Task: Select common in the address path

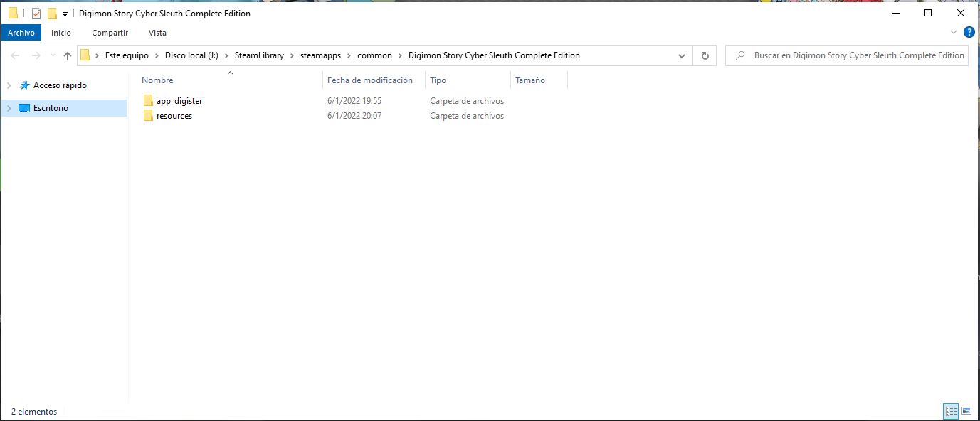Action: pyautogui.click(x=374, y=55)
